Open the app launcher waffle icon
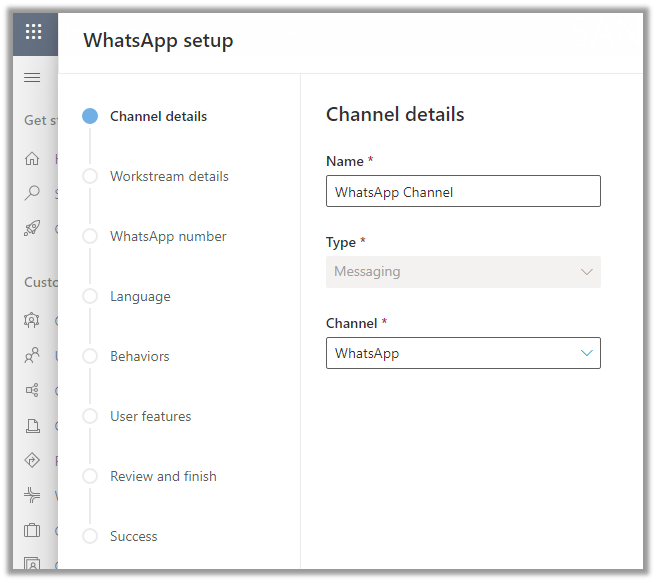 (33, 32)
